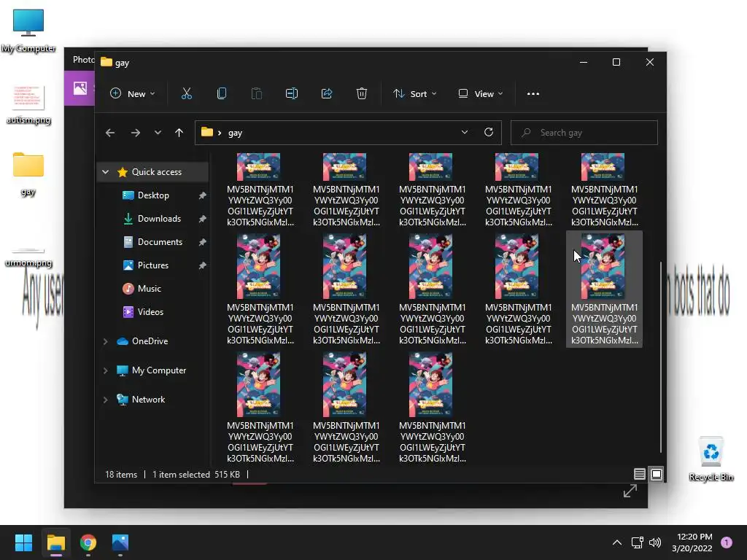Click the volume speaker tray icon

coord(655,542)
